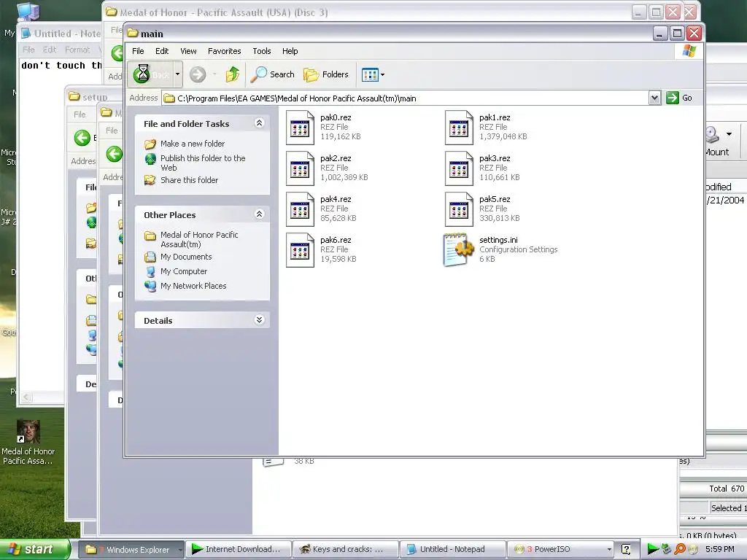This screenshot has height=560, width=747.
Task: Switch to Untitled - Notepad taskbar button
Action: (x=452, y=550)
